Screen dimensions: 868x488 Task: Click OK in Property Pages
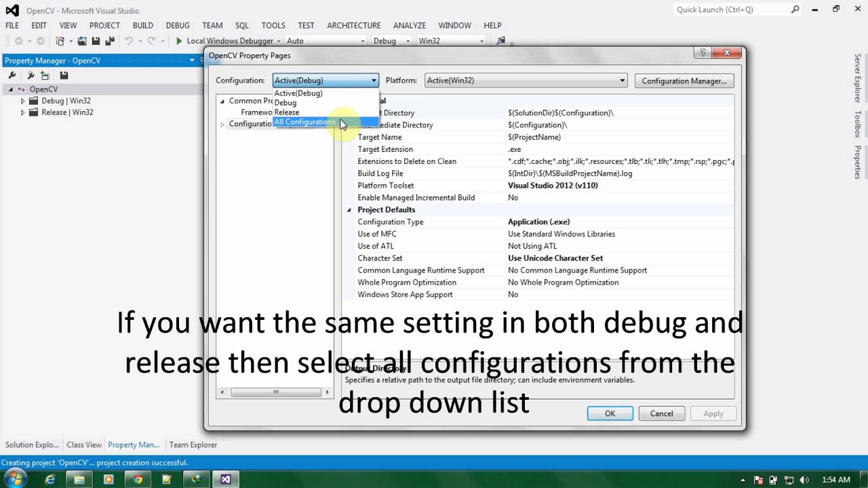pyautogui.click(x=610, y=413)
